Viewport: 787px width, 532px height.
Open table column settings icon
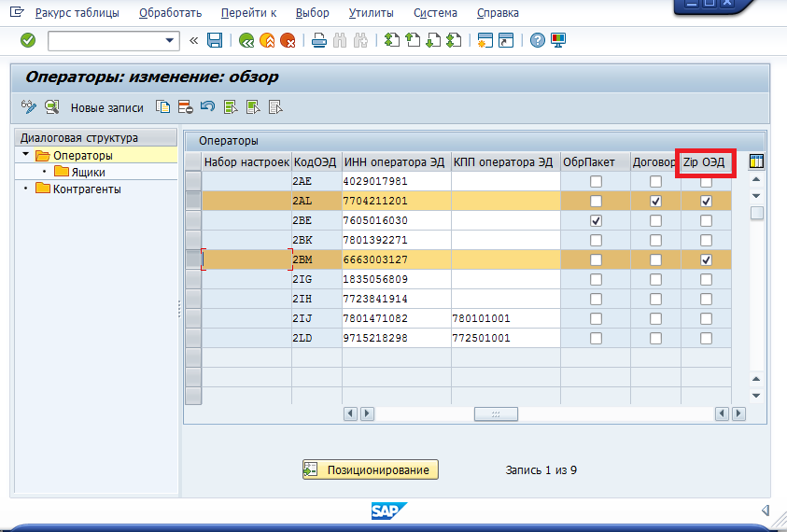click(756, 161)
